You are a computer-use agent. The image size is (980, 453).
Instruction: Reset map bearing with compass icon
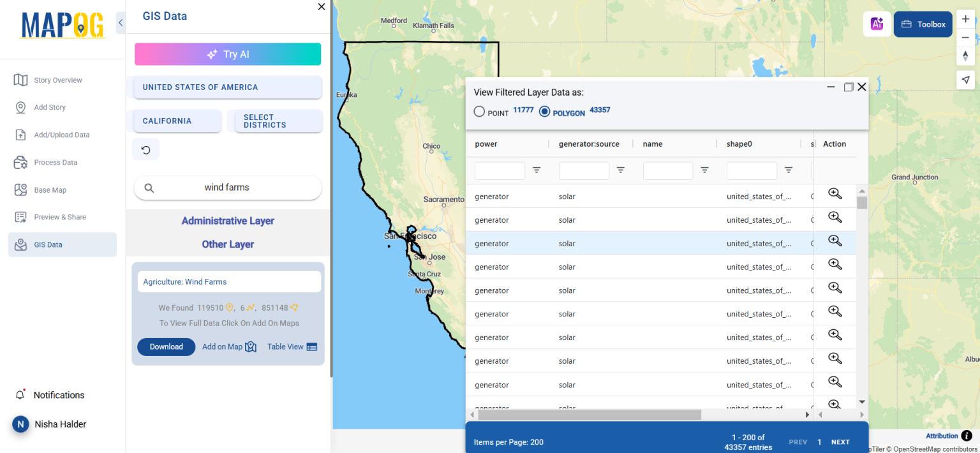click(965, 57)
